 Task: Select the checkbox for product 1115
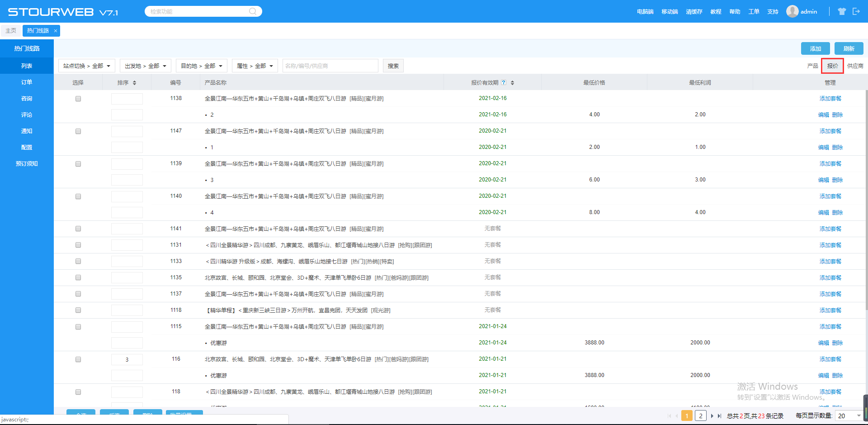(78, 327)
